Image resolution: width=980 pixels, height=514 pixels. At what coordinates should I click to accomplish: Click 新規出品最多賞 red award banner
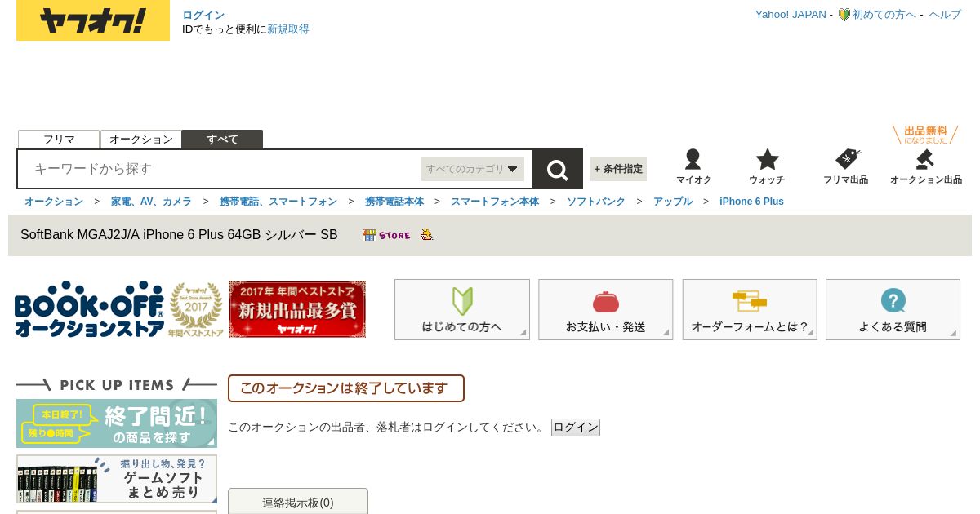(297, 309)
